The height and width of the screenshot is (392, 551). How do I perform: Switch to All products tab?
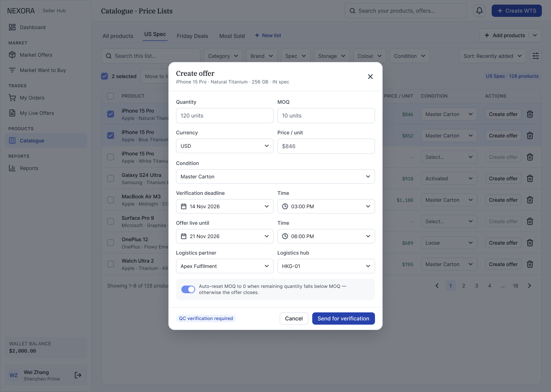[x=118, y=36]
